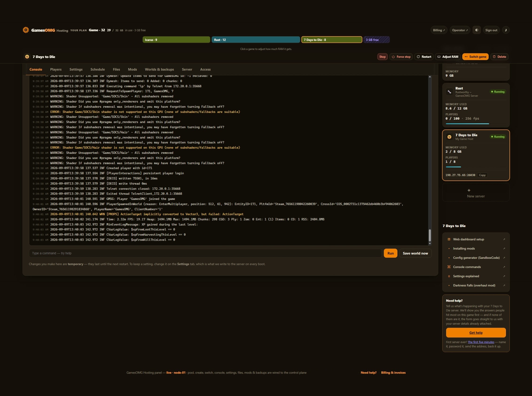Click the console scrollbar's down arrow
This screenshot has height=396, width=532.
click(x=430, y=243)
